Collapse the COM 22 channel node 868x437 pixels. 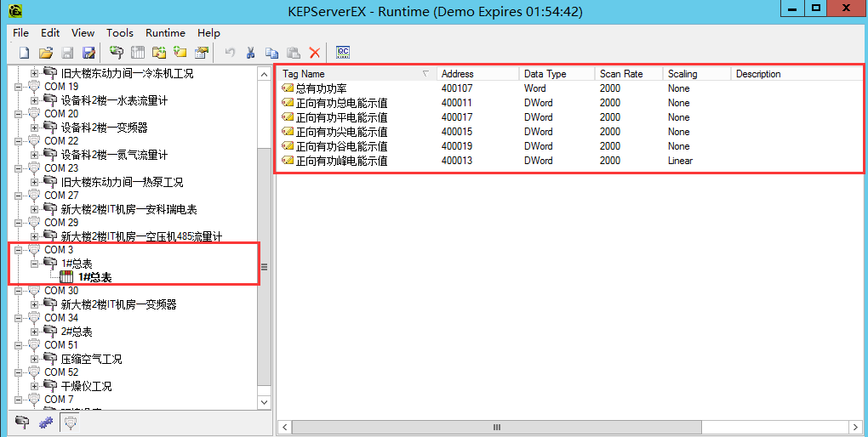coord(18,141)
